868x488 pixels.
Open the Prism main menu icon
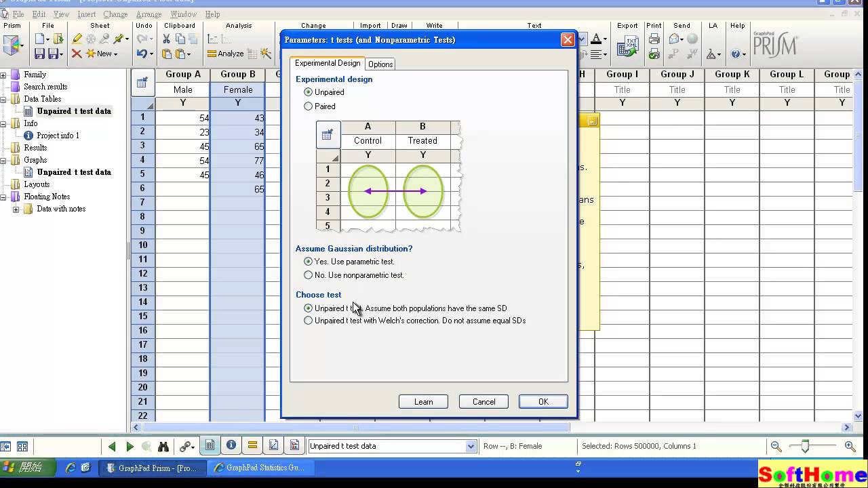pyautogui.click(x=12, y=46)
